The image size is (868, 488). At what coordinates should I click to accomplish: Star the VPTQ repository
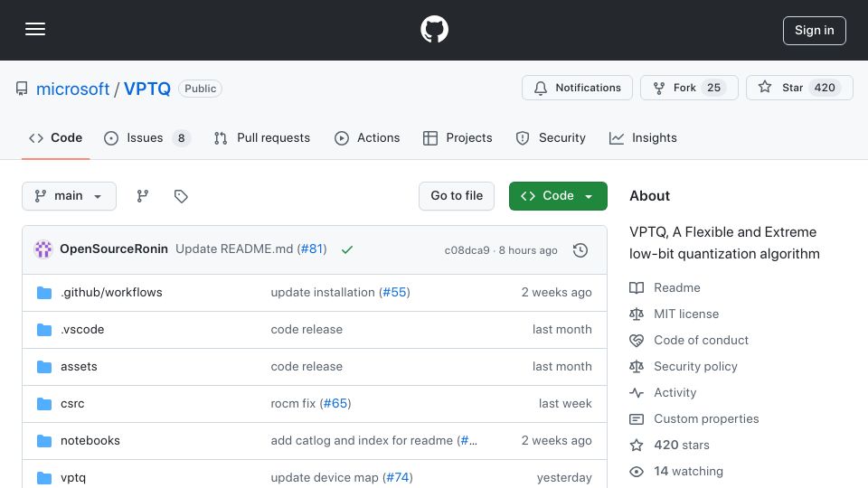point(799,88)
